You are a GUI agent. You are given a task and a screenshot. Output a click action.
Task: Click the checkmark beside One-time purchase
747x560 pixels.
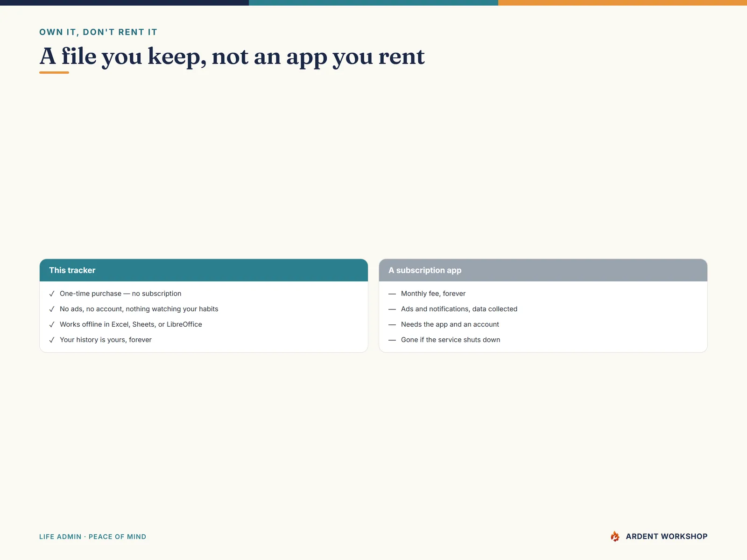52,294
